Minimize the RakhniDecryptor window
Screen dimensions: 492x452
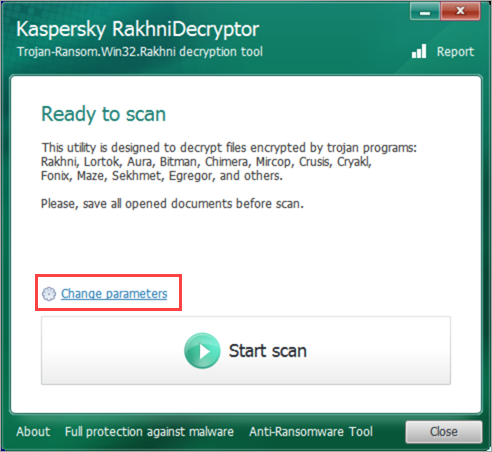425,11
